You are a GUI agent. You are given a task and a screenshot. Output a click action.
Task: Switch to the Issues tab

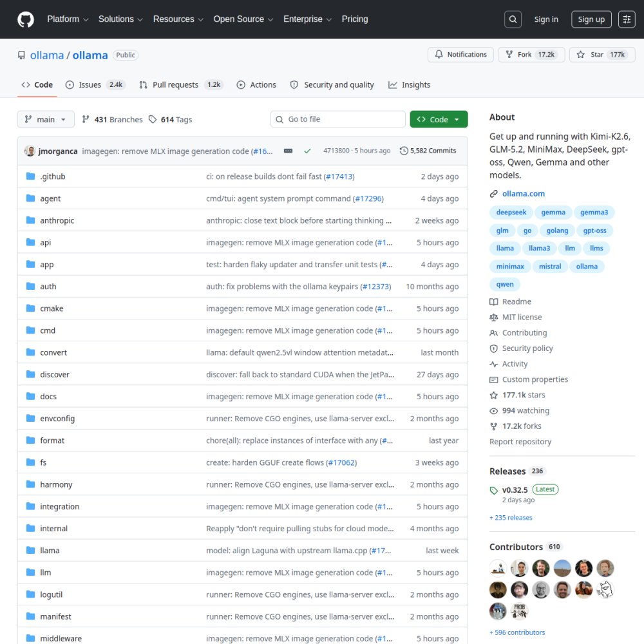95,85
